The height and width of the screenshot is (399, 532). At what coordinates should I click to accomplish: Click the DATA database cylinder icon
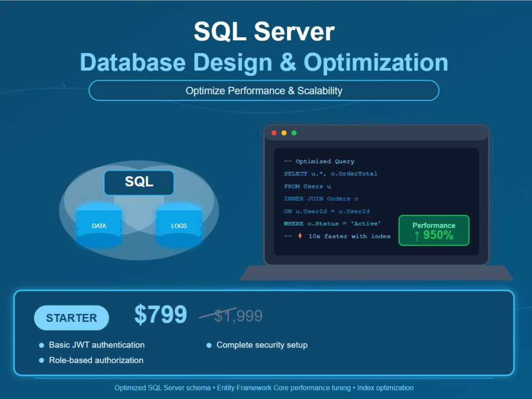(99, 225)
